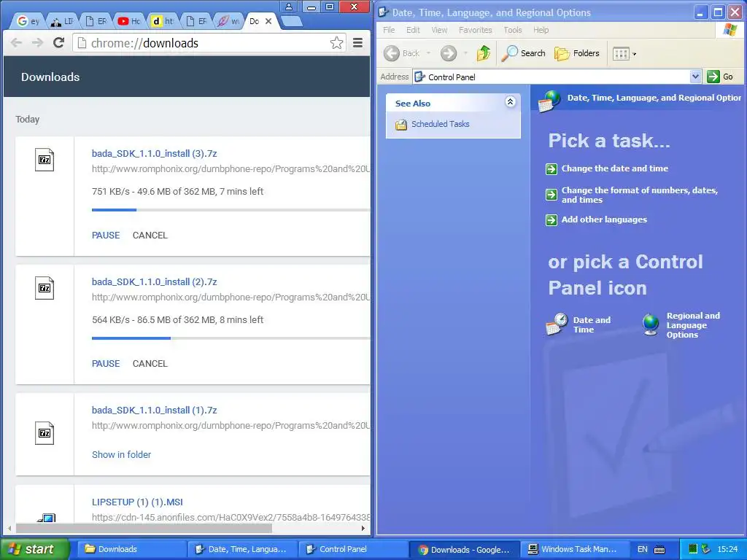Viewport: 747px width, 560px height.
Task: Choose 'Add other languages' task
Action: tap(604, 219)
